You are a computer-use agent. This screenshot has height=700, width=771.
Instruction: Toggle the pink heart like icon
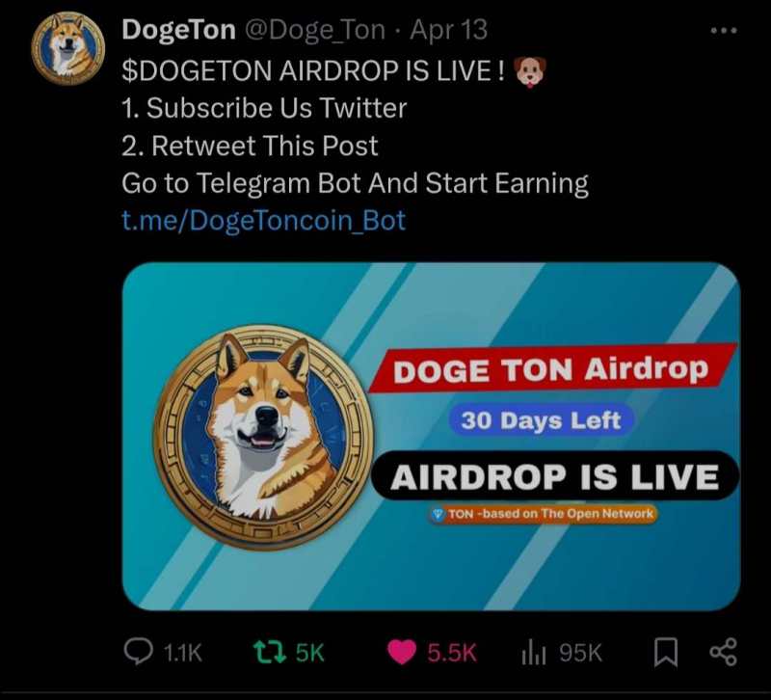[x=402, y=653]
